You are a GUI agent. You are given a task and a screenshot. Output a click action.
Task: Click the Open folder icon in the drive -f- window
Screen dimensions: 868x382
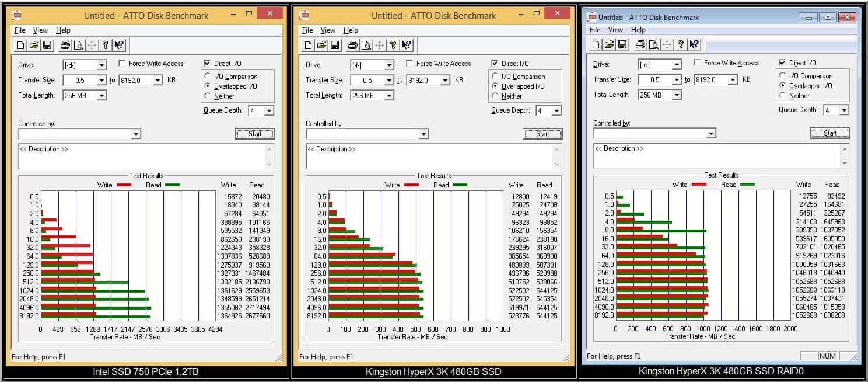pos(321,46)
